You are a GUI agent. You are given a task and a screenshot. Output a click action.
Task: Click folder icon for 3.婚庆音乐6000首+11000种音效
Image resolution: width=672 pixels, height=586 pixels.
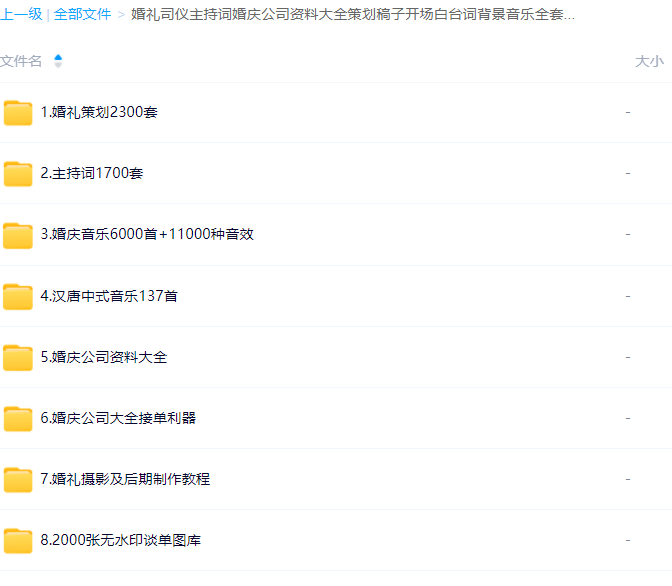click(x=18, y=235)
